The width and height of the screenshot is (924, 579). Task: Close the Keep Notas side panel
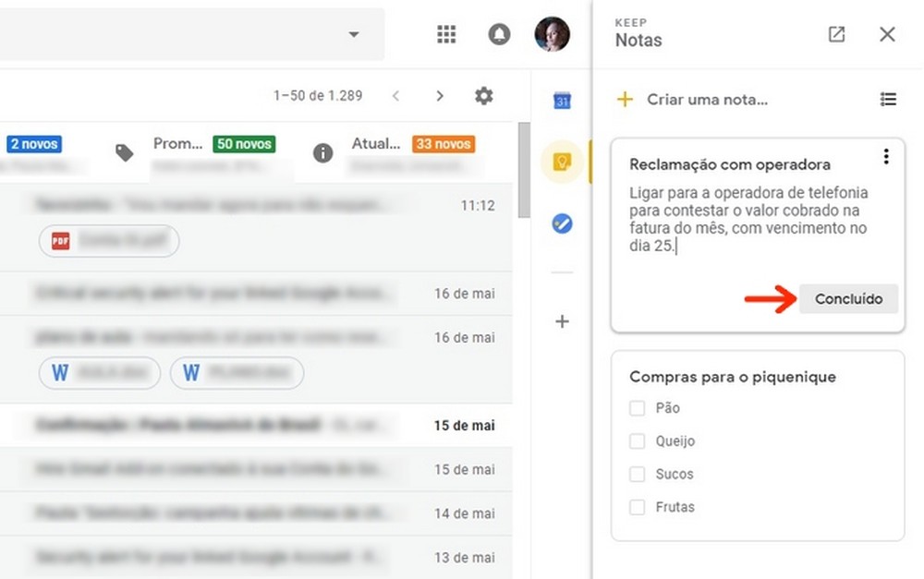(887, 34)
